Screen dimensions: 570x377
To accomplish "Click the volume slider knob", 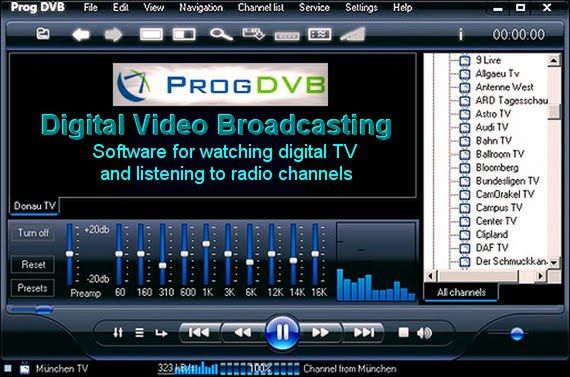I will (517, 333).
